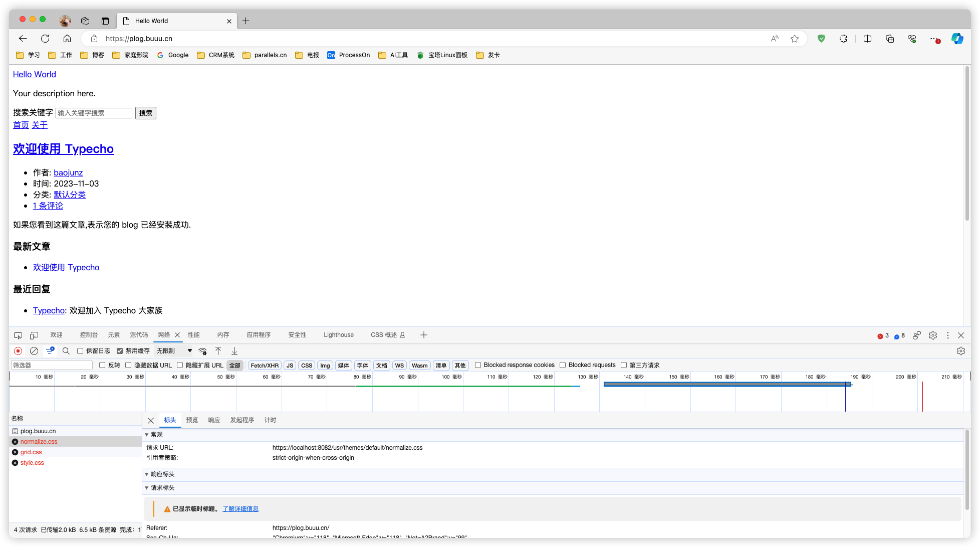
Task: Close the request details pane
Action: (151, 421)
